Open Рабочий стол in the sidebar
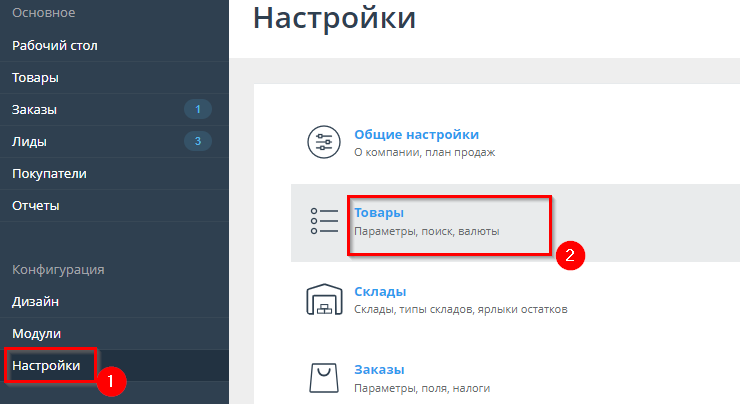The image size is (740, 404). click(54, 45)
